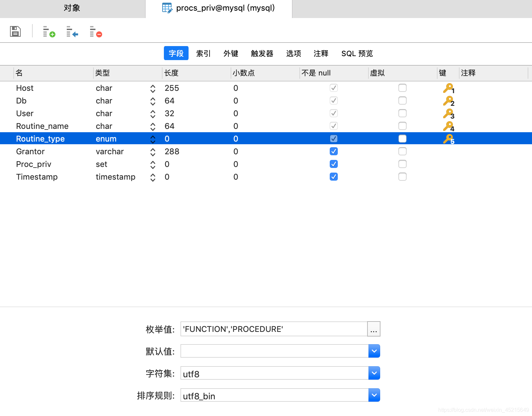This screenshot has height=416, width=532.
Task: Click primary key icon for User row
Action: (449, 114)
